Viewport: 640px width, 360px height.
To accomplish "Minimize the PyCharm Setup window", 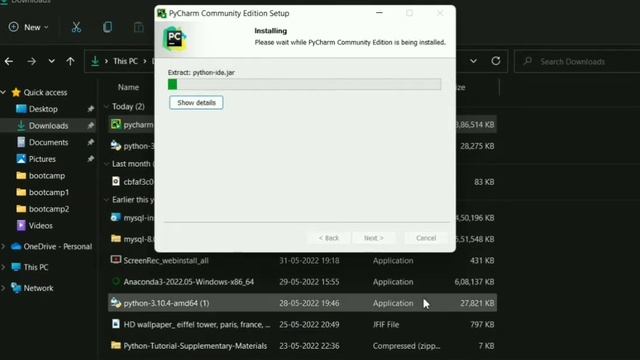I will click(379, 13).
